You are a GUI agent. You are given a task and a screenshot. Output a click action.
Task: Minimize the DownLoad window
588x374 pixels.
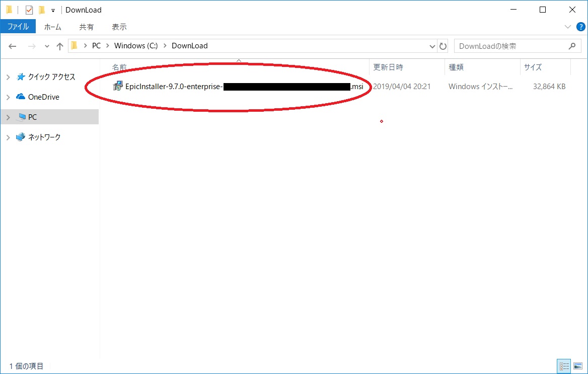click(513, 10)
